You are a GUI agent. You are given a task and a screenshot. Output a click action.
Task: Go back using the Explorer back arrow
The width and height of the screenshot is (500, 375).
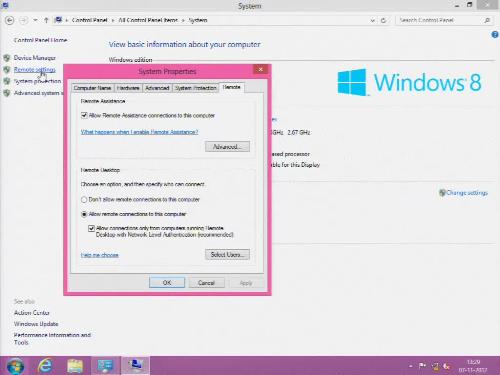pos(10,20)
